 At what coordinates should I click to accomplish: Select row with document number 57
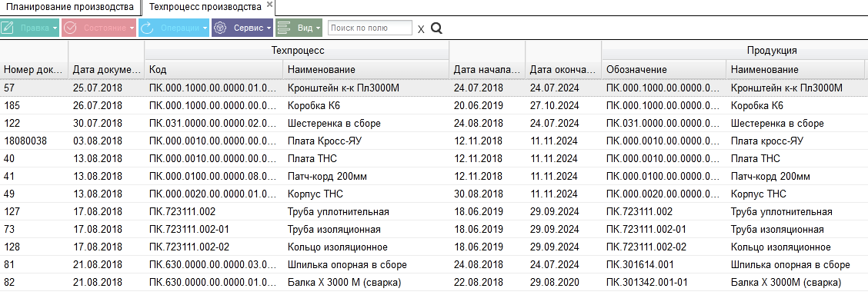pos(434,88)
